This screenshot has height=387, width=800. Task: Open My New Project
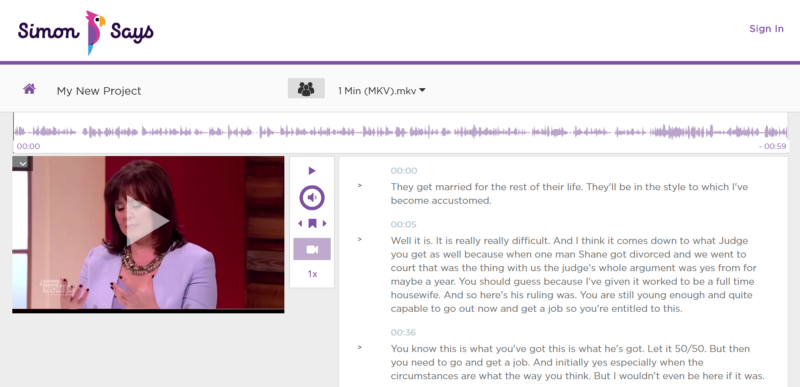click(x=99, y=91)
